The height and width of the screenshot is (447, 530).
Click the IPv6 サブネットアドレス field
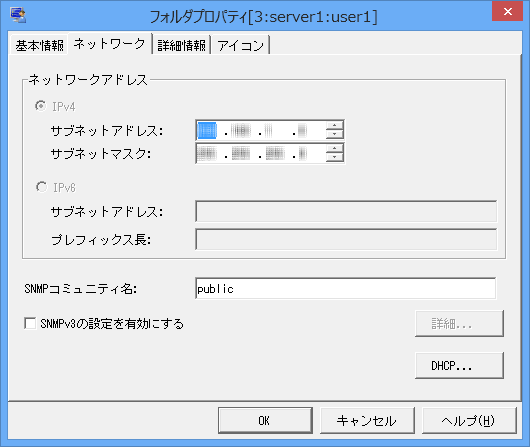coord(346,211)
